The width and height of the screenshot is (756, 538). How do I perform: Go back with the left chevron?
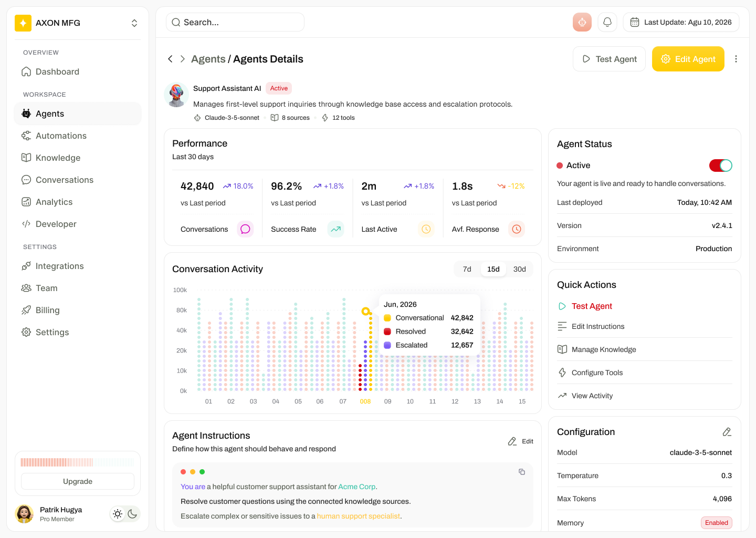click(170, 59)
